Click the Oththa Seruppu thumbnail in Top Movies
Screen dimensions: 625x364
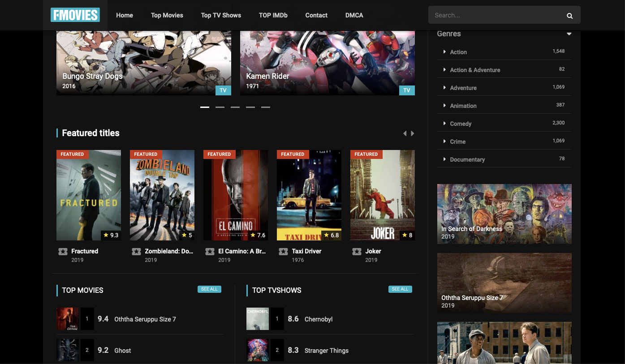[x=68, y=319]
